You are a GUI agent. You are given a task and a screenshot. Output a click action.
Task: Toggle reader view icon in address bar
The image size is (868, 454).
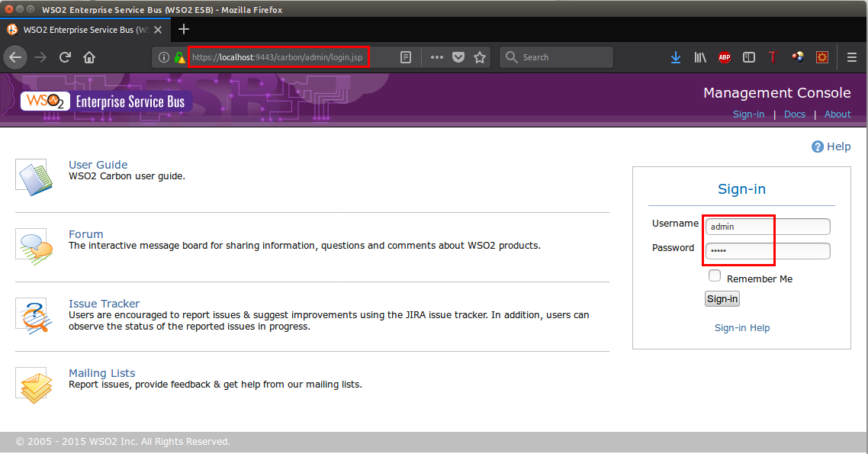point(407,57)
